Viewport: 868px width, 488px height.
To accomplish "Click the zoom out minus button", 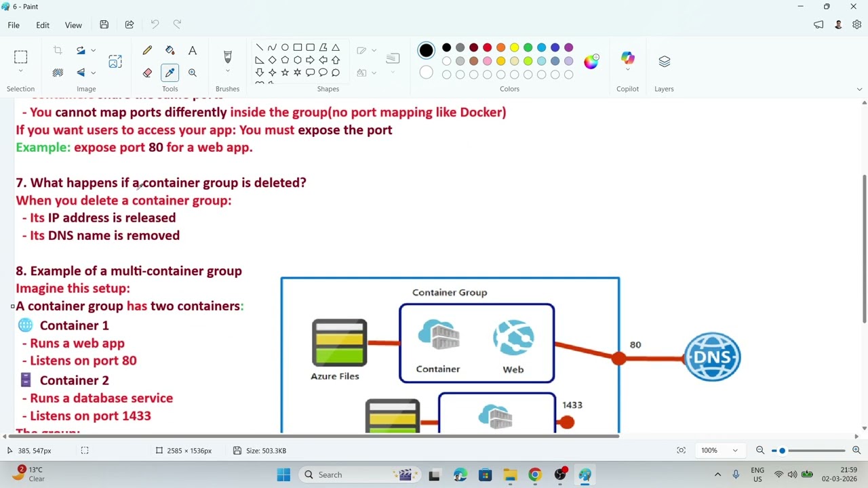I will [x=760, y=450].
